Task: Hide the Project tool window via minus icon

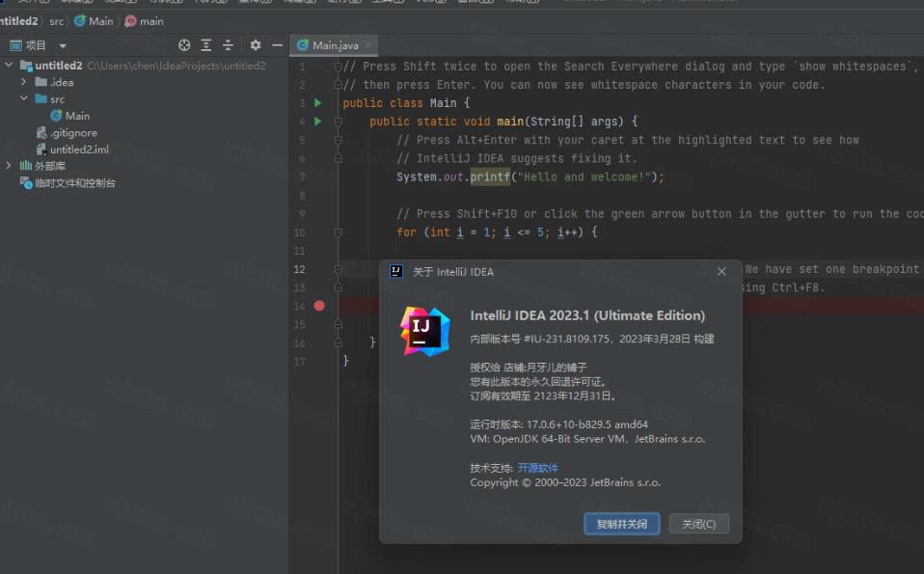Action: [276, 44]
